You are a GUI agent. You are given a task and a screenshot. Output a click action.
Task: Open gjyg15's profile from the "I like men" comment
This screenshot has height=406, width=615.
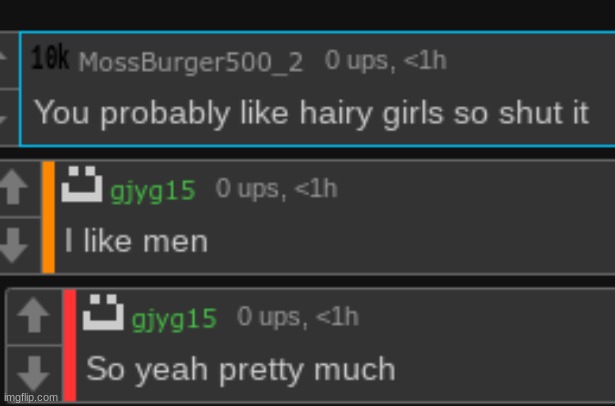click(x=153, y=191)
